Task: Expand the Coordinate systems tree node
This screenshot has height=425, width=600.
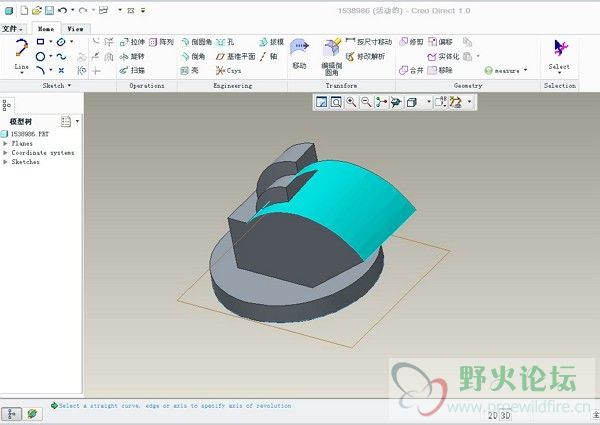Action: [5, 153]
